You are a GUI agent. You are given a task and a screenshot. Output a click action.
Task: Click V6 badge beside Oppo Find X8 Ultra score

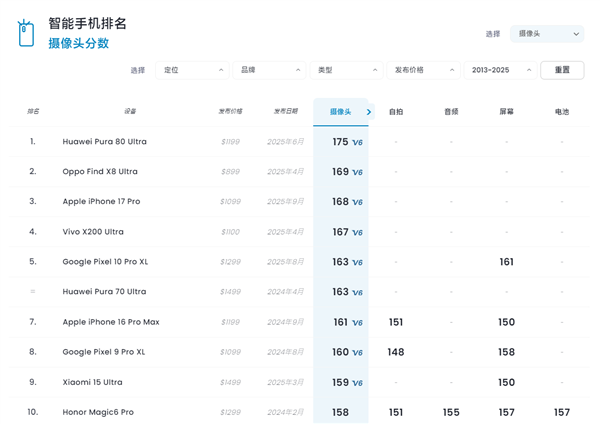pyautogui.click(x=357, y=173)
